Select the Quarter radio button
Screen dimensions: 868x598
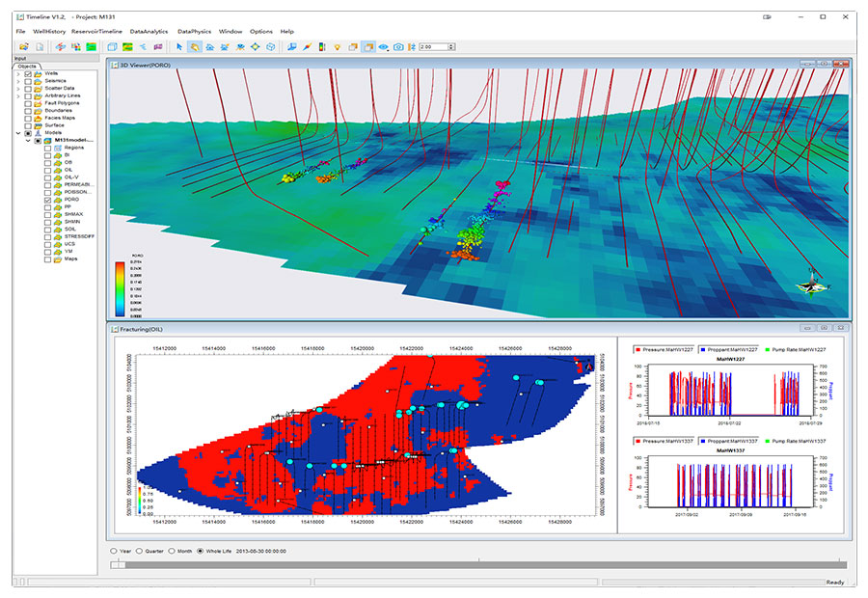point(139,551)
